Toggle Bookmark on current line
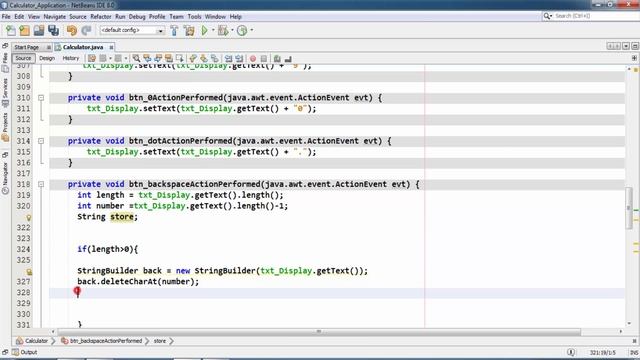The width and height of the screenshot is (640, 360). 215,58
